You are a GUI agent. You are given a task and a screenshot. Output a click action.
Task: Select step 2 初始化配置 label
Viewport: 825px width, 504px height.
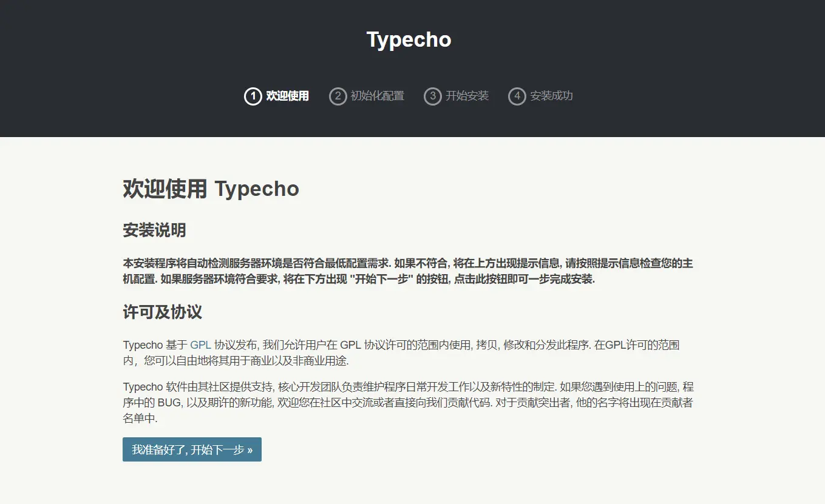[x=377, y=96]
